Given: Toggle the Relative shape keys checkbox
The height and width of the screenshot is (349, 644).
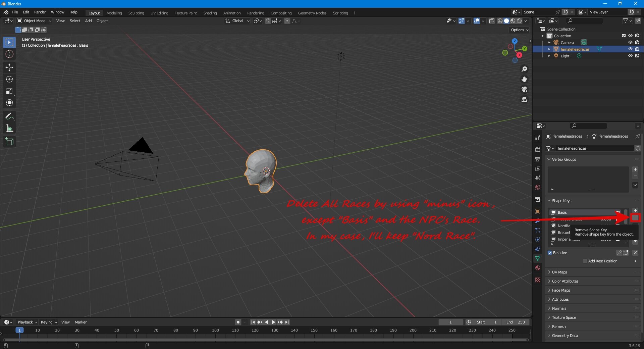Looking at the screenshot, I should tap(550, 253).
